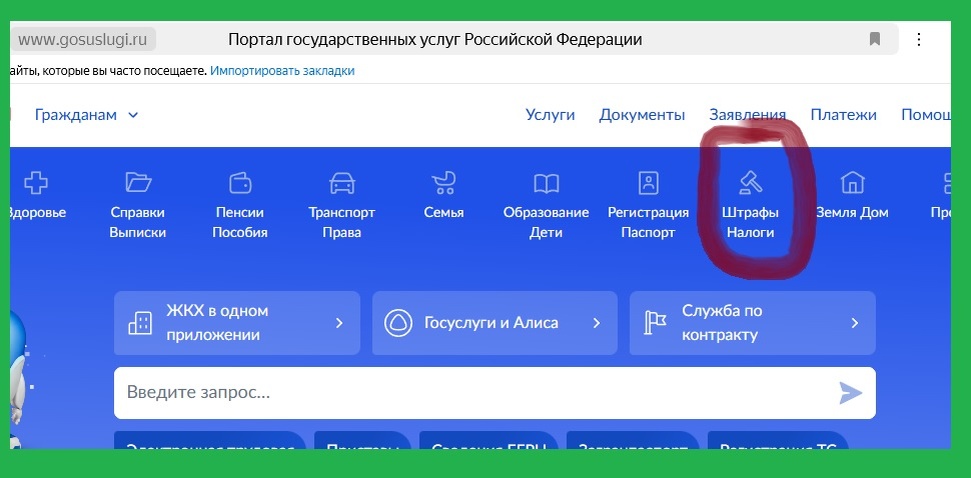Click the chevron on Служба по контракту card
Screen dimensions: 971x478
tap(855, 323)
